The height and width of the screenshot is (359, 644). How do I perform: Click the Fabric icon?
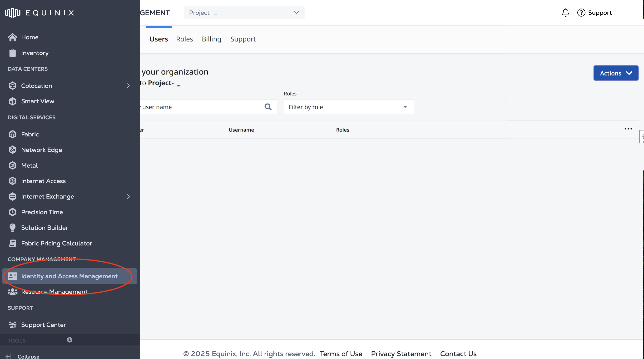pyautogui.click(x=13, y=134)
